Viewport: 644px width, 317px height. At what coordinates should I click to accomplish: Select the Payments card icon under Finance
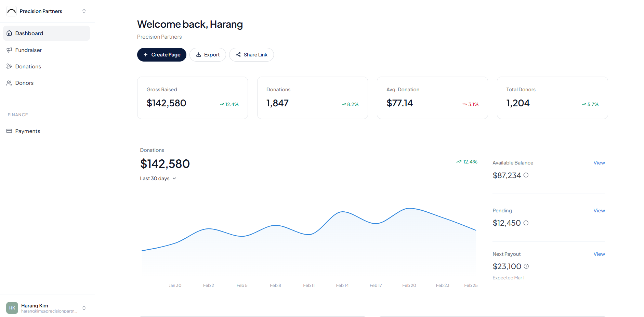pyautogui.click(x=9, y=131)
